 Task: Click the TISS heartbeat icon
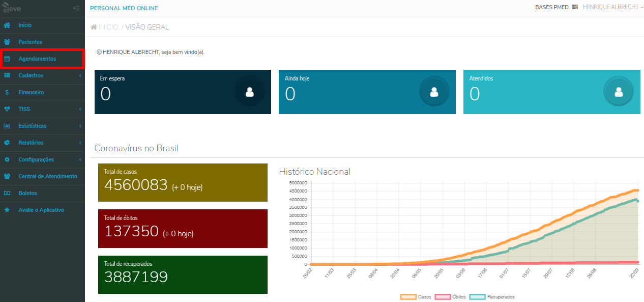coord(7,109)
